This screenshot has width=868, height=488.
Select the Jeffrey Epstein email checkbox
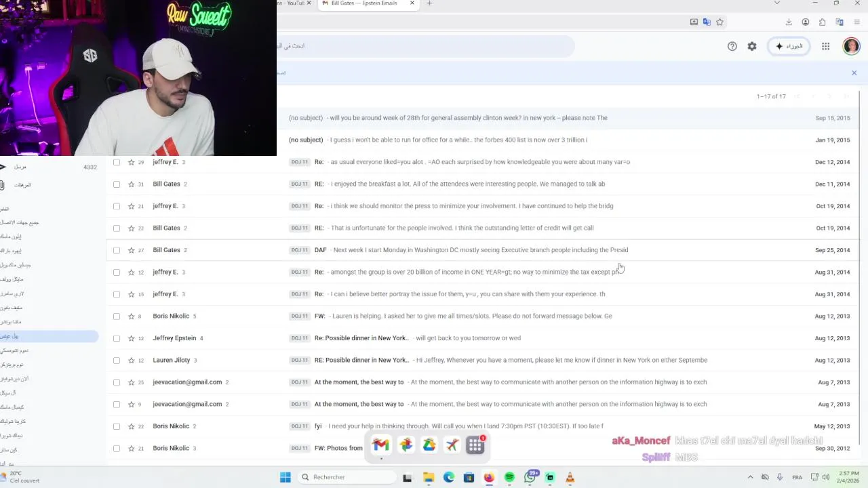[x=117, y=338]
